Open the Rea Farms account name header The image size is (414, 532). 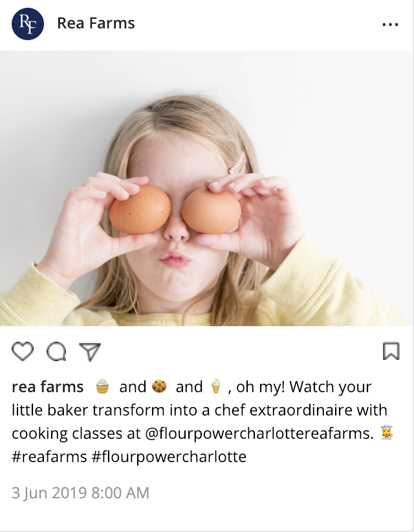[x=96, y=23]
